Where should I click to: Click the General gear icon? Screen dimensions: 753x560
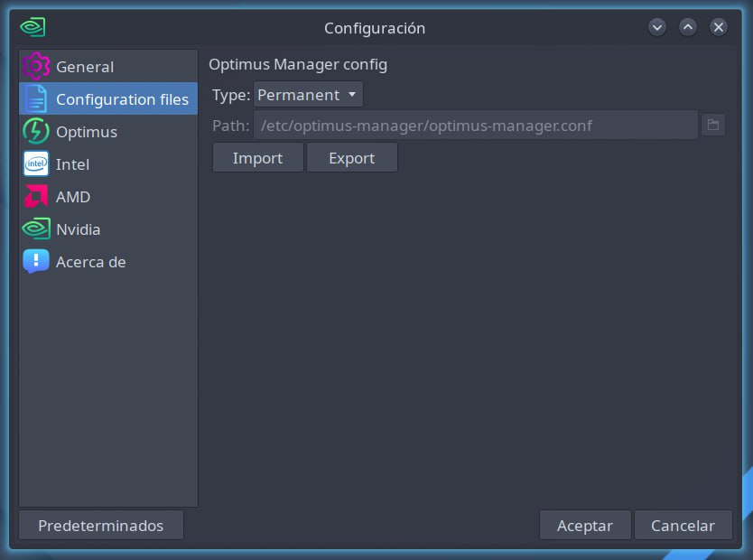(x=36, y=66)
